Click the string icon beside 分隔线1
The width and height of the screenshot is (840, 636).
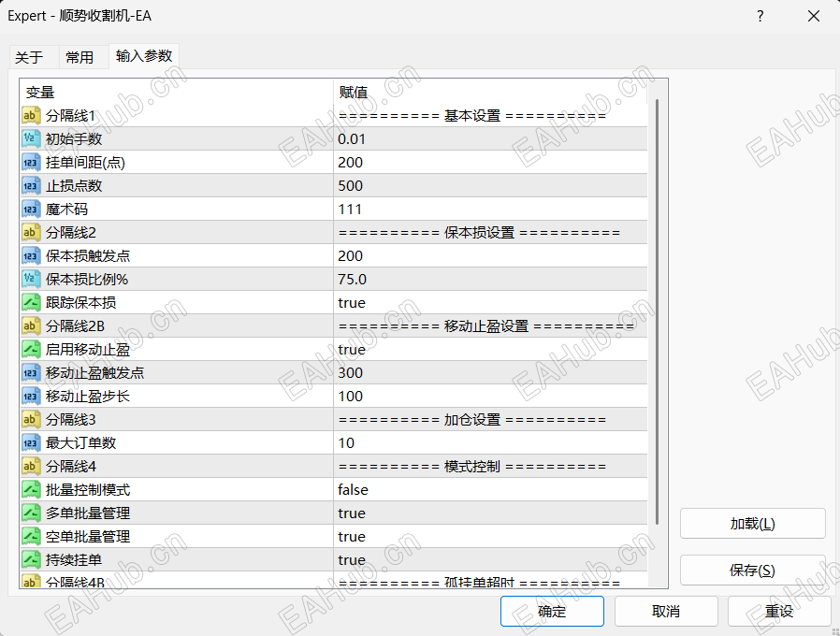click(31, 115)
